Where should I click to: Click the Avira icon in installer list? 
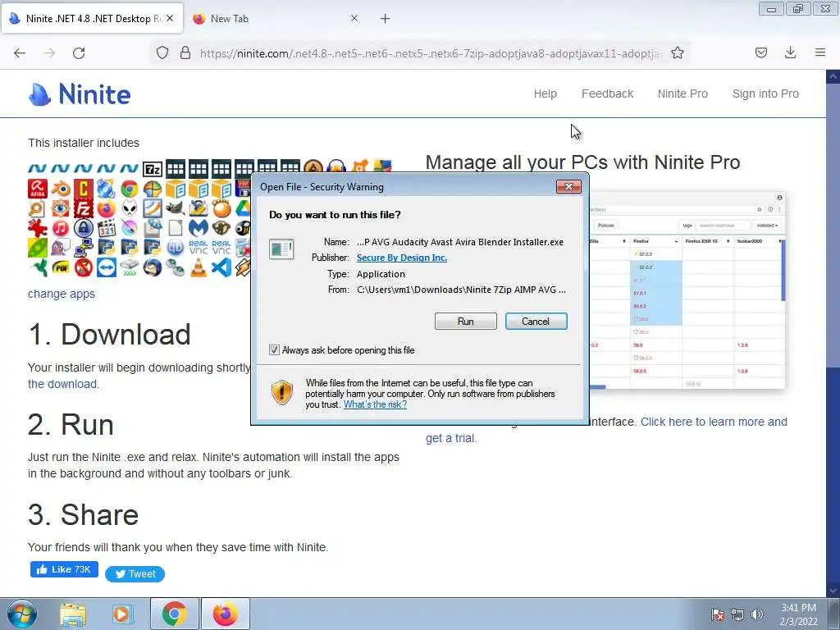[x=38, y=189]
